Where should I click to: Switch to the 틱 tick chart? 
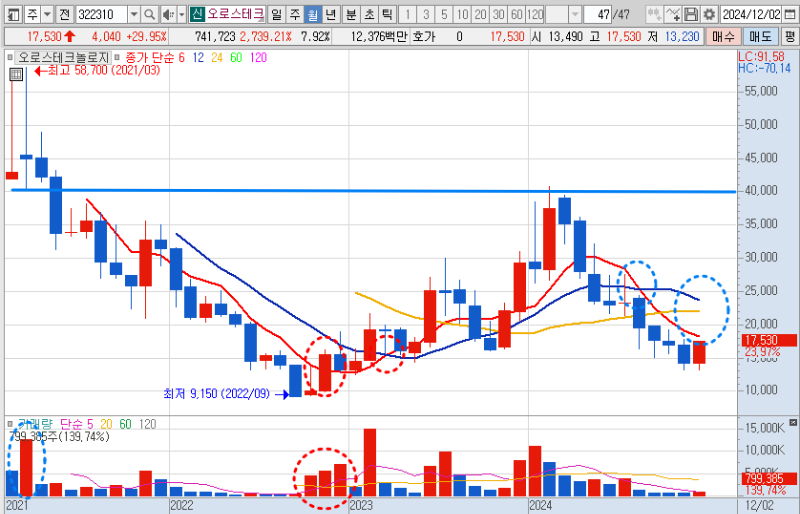(x=387, y=14)
